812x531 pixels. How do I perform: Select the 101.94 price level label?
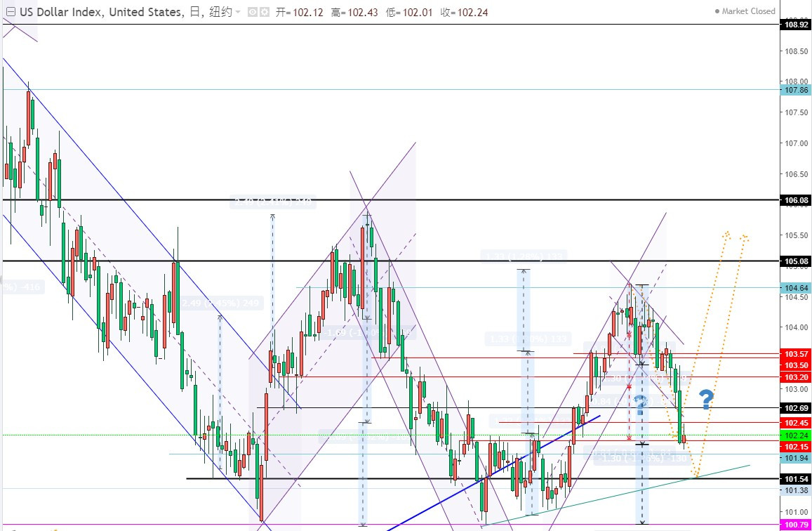tap(796, 458)
